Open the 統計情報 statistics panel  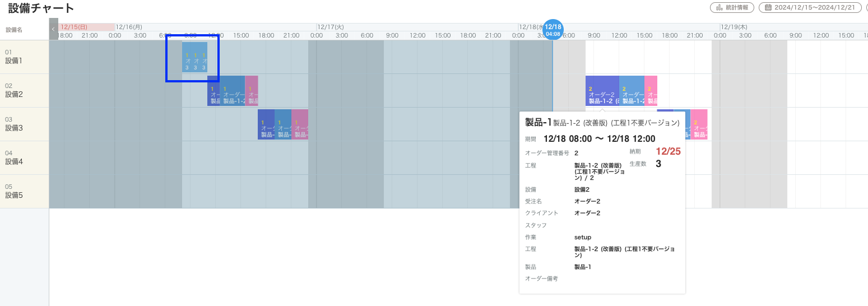click(x=732, y=7)
